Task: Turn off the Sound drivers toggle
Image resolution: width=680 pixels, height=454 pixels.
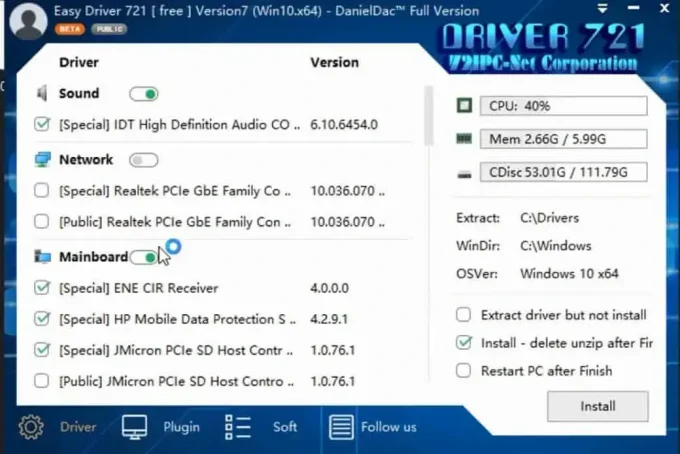Action: coord(144,94)
